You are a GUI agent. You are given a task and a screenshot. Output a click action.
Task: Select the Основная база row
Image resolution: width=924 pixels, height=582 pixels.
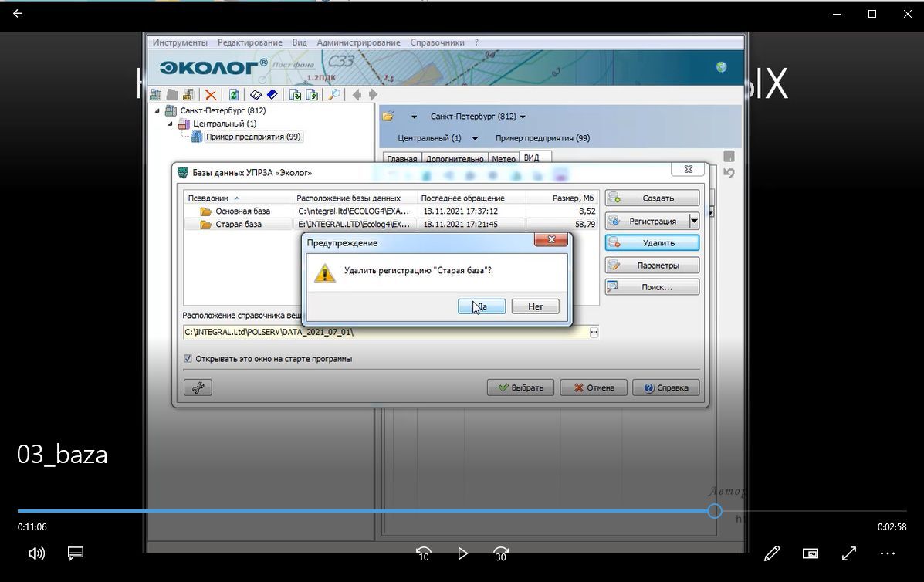pos(242,211)
